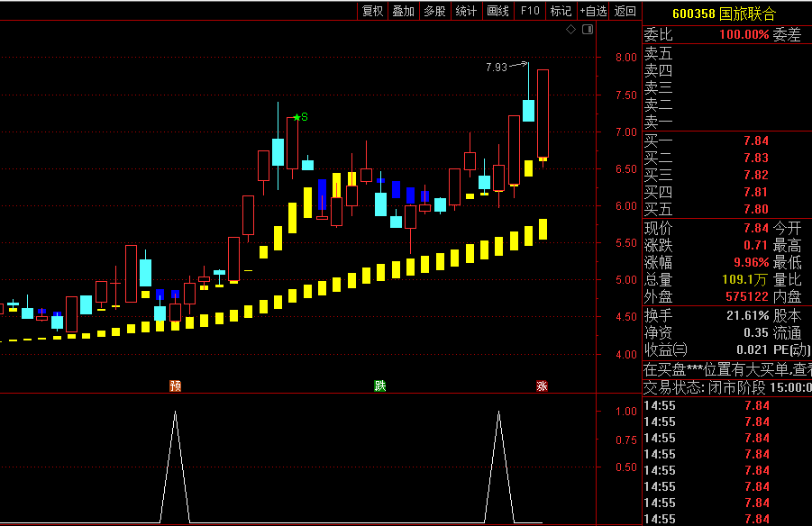The image size is (812, 526).
Task: Click the 卖一 ask row label
Action: pos(658,122)
